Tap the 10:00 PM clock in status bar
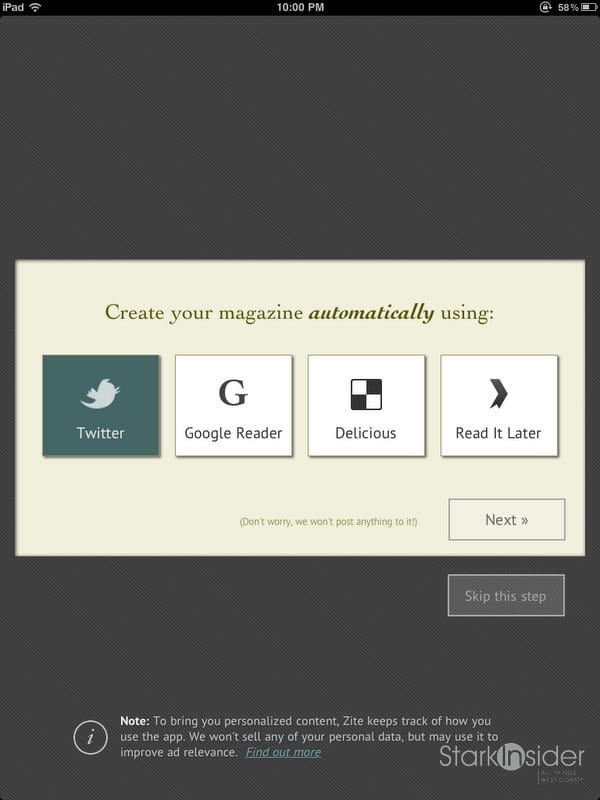The height and width of the screenshot is (800, 600). click(299, 7)
